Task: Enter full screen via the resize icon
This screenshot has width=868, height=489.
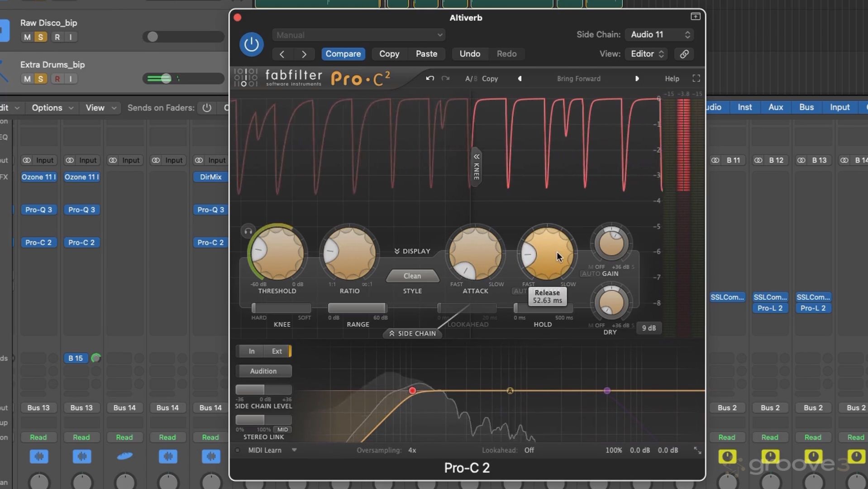Action: tap(696, 78)
